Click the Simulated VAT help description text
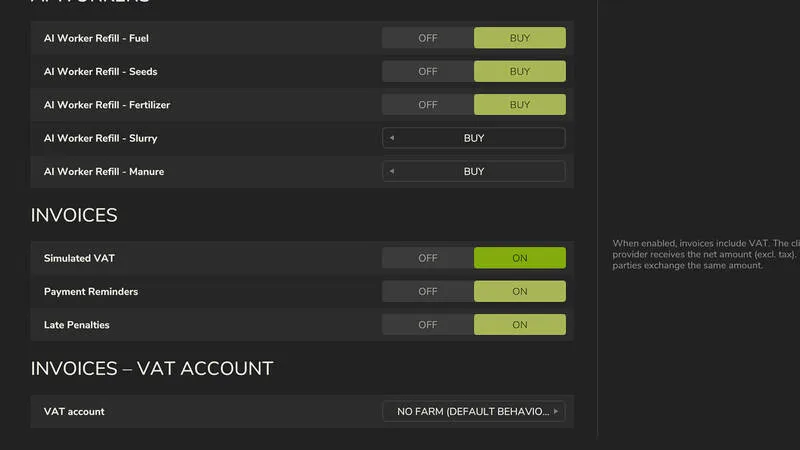The width and height of the screenshot is (800, 450). (x=706, y=254)
